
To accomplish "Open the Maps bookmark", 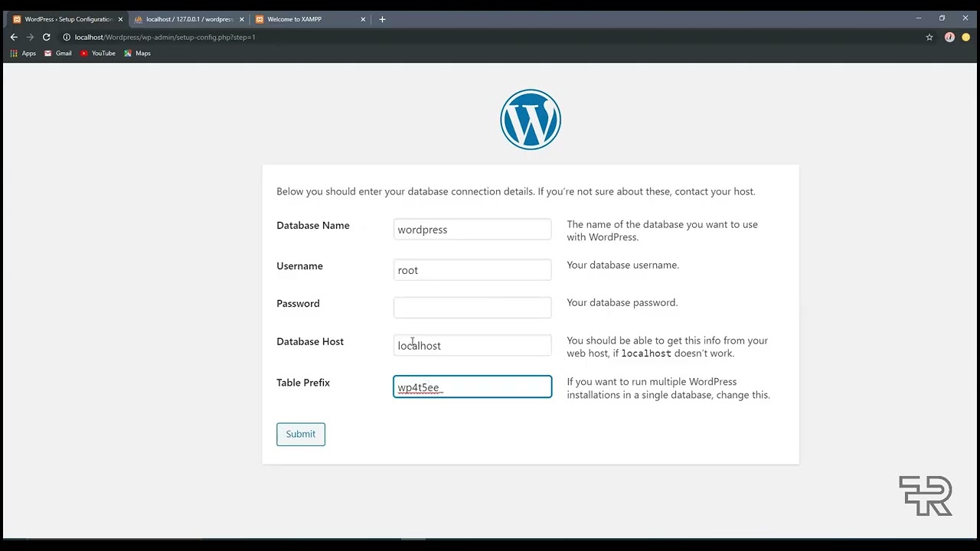I will [137, 54].
